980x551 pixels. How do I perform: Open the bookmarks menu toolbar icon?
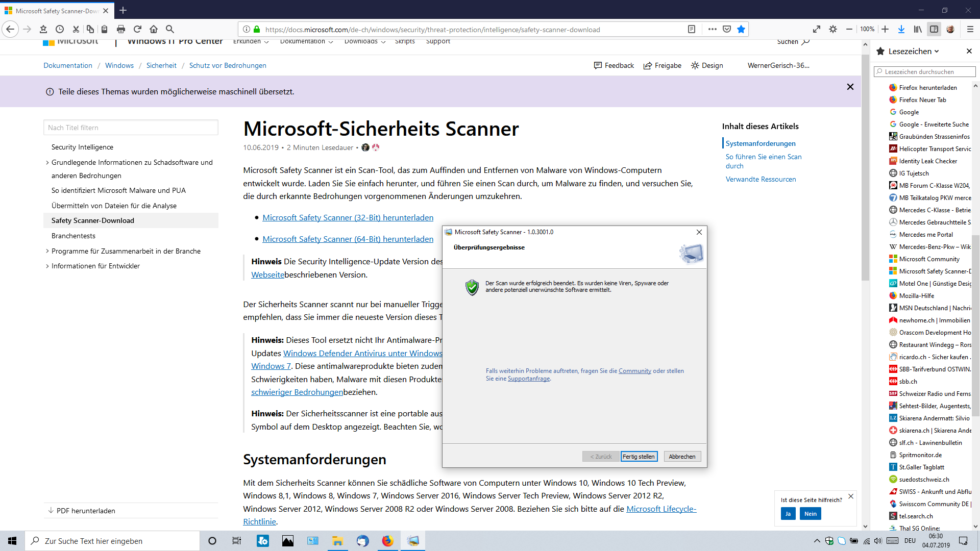pos(43,29)
